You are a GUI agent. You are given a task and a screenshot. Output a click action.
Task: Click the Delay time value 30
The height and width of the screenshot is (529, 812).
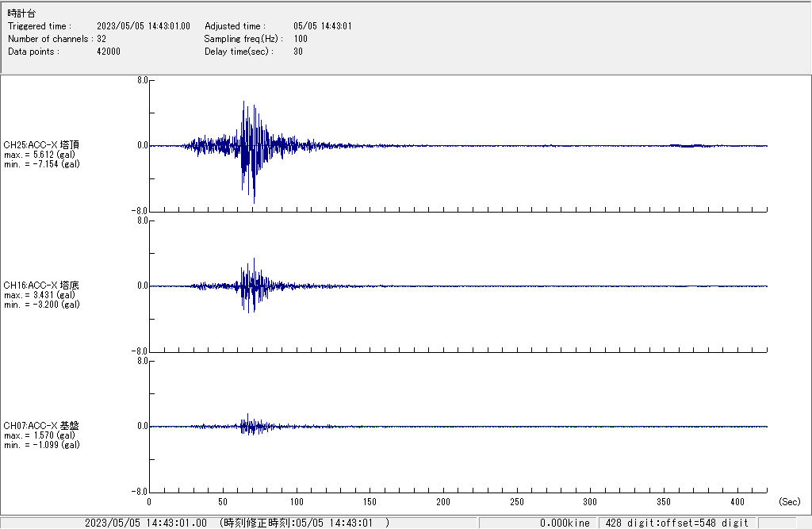tap(298, 52)
